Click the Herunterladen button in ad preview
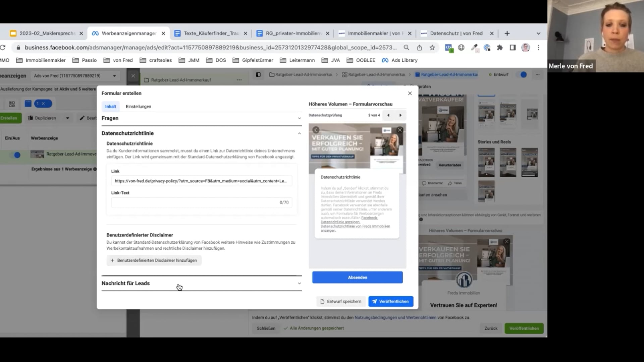Image resolution: width=644 pixels, height=362 pixels. (x=450, y=165)
